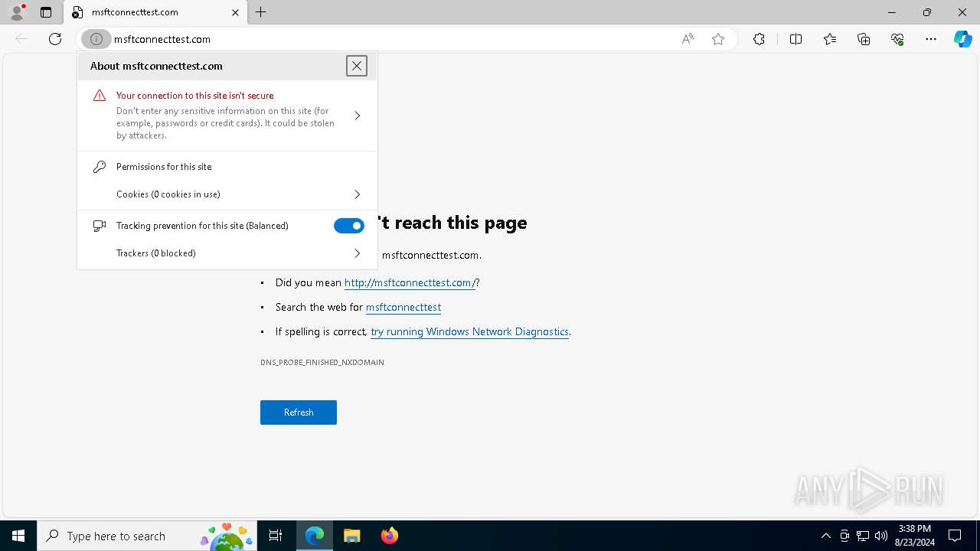Toggle Tracking prevention for this site switch

[349, 226]
